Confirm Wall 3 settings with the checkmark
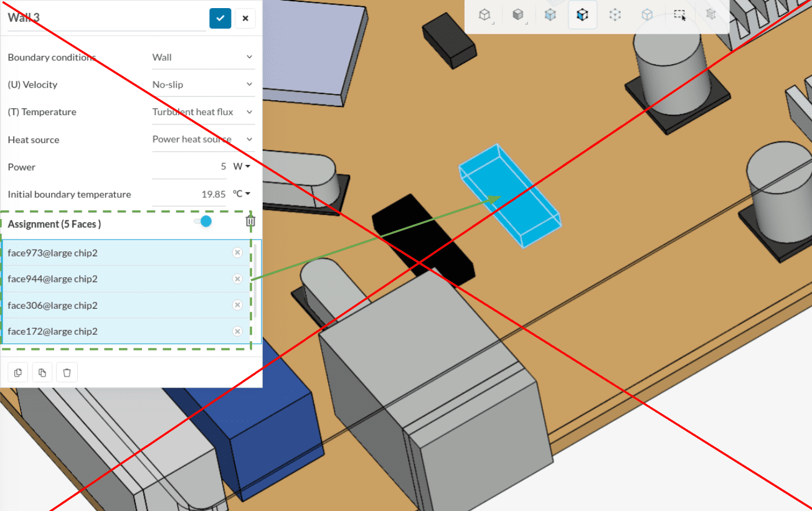This screenshot has height=511, width=812. pyautogui.click(x=220, y=18)
